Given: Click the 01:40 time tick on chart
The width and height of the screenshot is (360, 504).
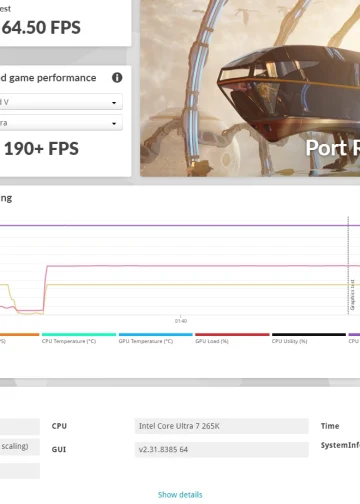Looking at the screenshot, I should pyautogui.click(x=181, y=321).
